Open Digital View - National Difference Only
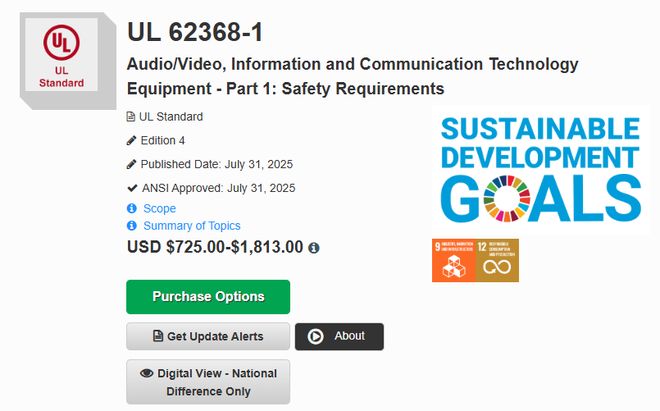 coord(208,382)
